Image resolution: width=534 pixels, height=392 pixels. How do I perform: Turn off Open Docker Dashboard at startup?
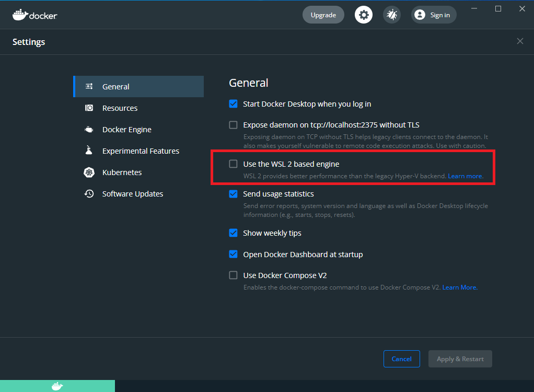(233, 254)
